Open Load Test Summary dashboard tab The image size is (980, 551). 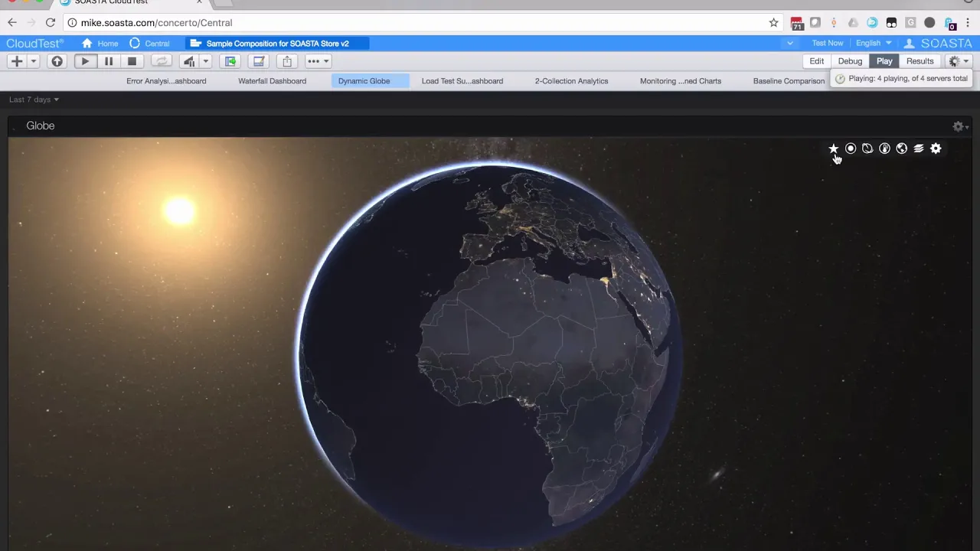(462, 81)
